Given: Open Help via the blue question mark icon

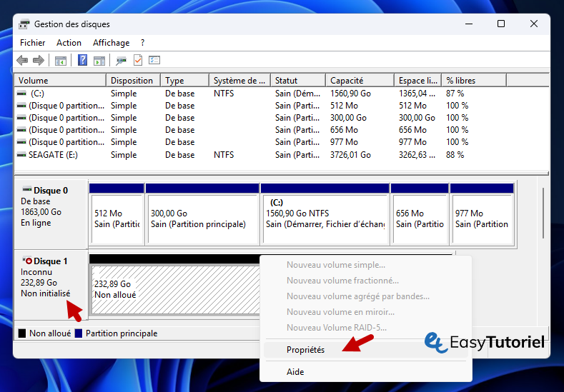Looking at the screenshot, I should point(83,61).
